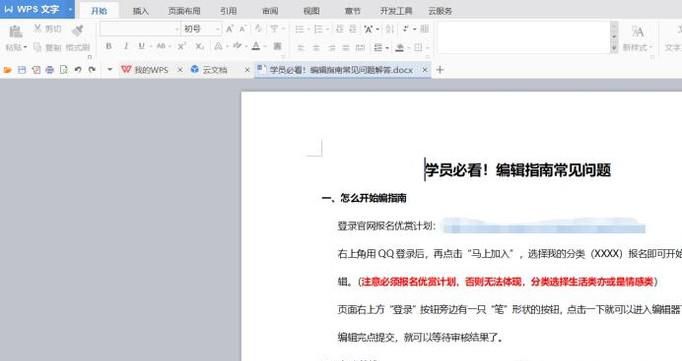Click the increase font size icon
This screenshot has height=361, width=682.
click(229, 29)
